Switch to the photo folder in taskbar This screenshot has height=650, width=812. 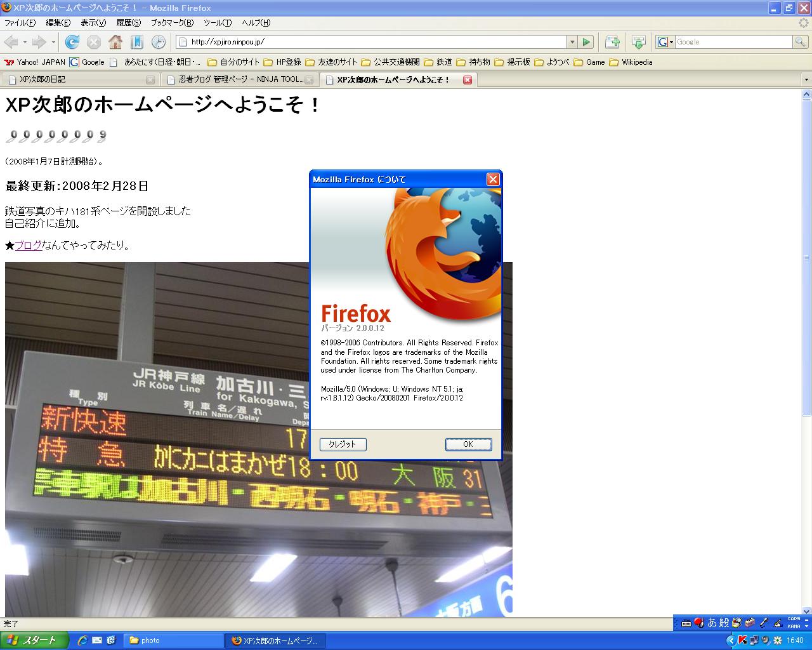click(173, 640)
